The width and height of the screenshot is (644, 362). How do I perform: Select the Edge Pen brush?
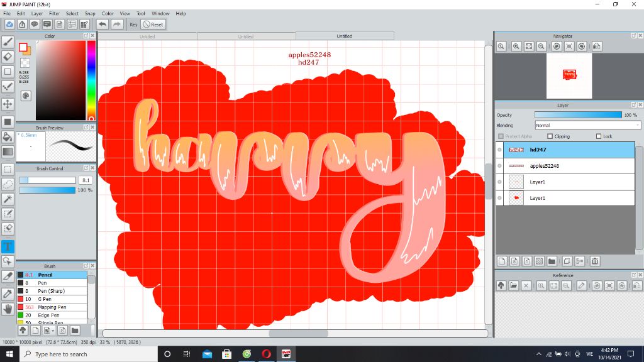[52, 315]
